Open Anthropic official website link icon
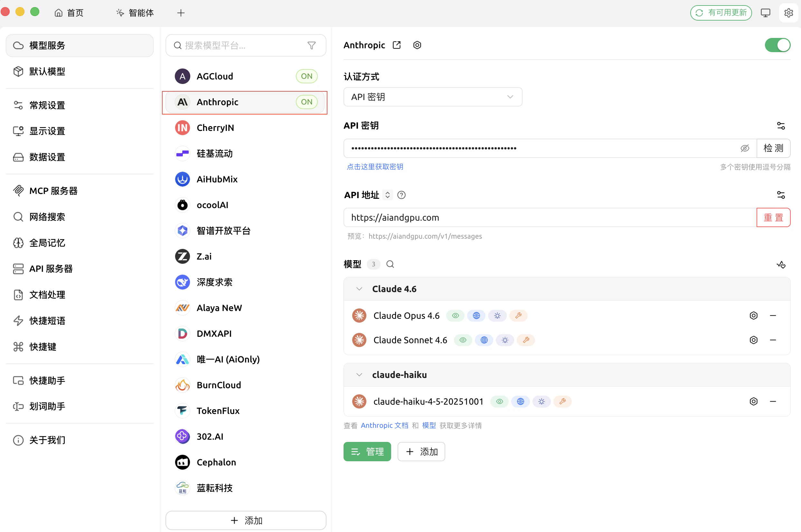Screen dimensions: 801x532 (397, 45)
